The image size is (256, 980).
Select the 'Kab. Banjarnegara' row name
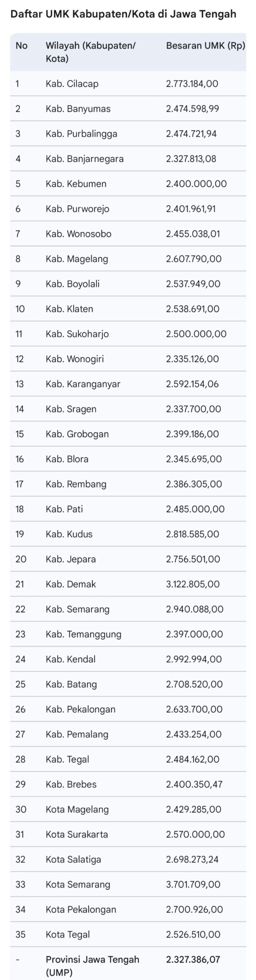click(84, 159)
